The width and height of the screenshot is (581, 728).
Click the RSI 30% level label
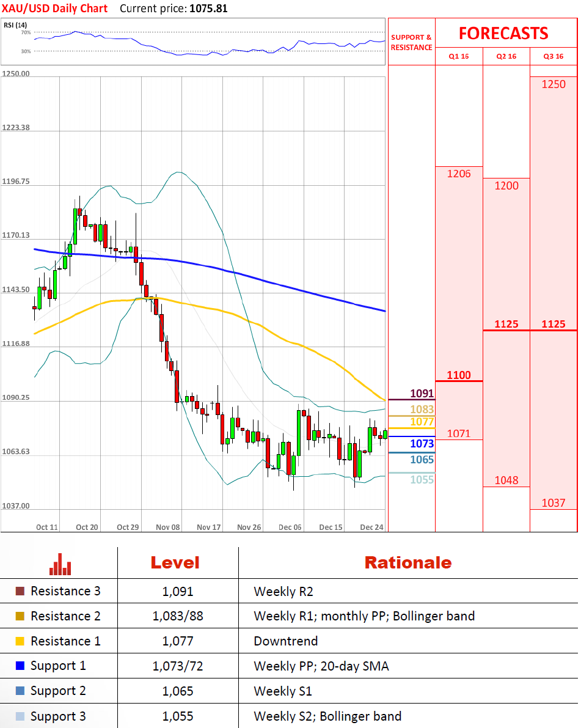(26, 51)
